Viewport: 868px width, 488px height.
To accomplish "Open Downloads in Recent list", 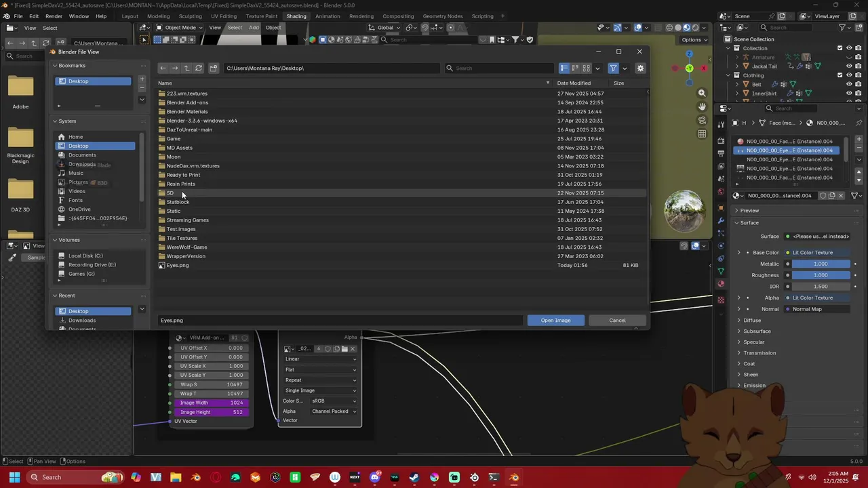I will [x=82, y=320].
